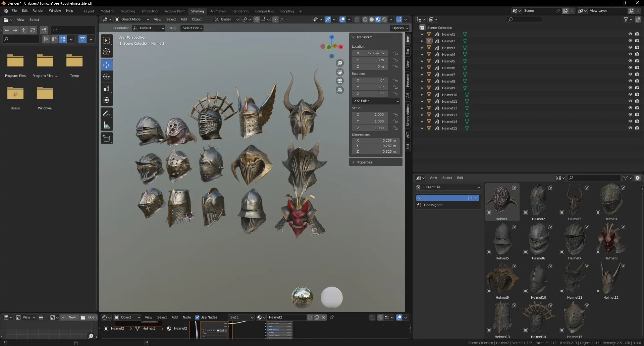The image size is (644, 346).
Task: Select the Measure tool
Action: 106,126
